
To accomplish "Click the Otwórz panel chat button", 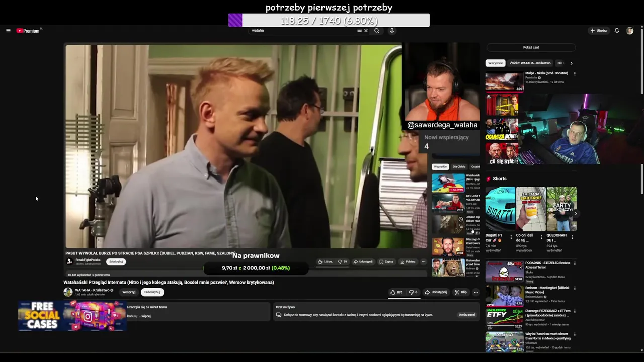I will pyautogui.click(x=467, y=315).
